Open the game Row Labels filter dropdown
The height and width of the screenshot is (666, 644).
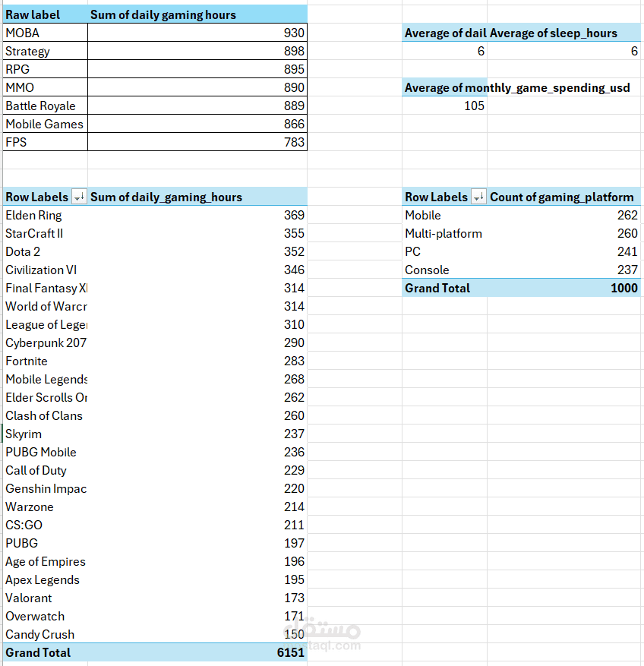tap(79, 197)
